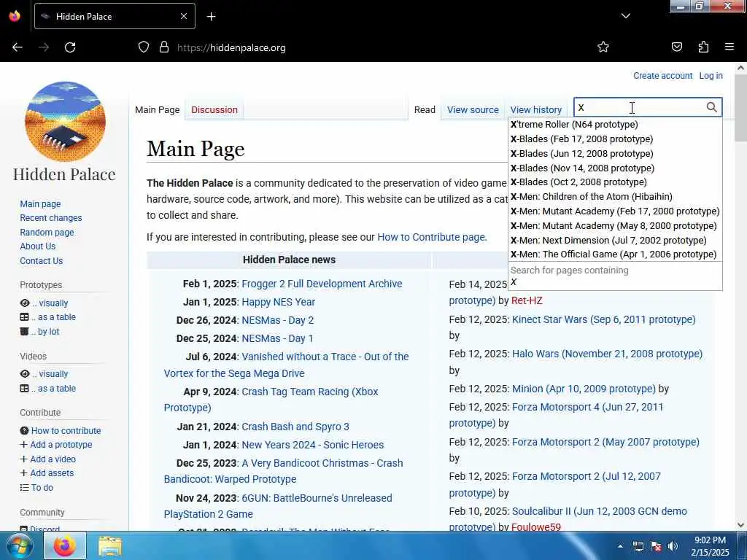Reload the page with the refresh icon
Viewport: 747px width, 560px height.
[70, 47]
